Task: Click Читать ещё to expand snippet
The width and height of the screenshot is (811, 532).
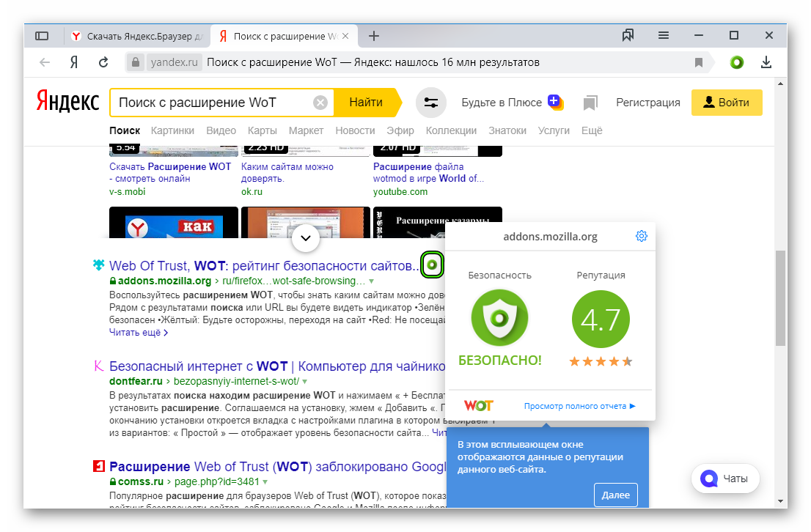Action: [x=139, y=333]
